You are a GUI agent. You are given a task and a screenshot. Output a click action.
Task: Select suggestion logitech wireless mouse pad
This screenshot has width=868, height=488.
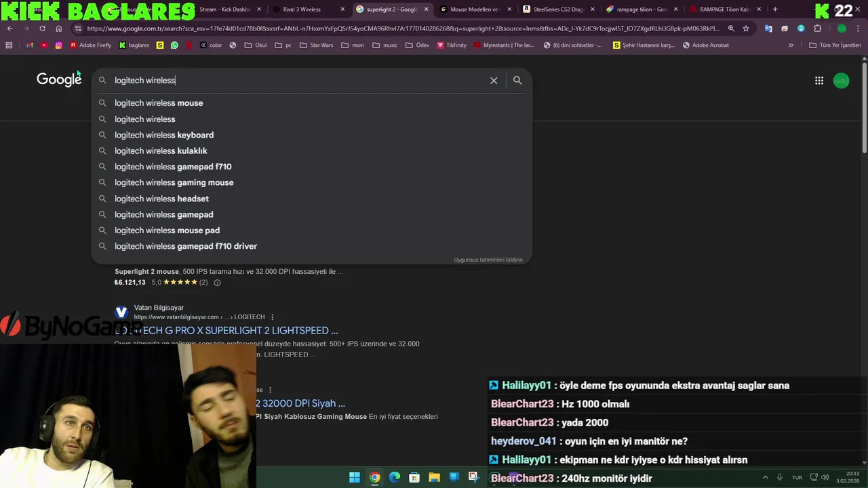pyautogui.click(x=312, y=230)
